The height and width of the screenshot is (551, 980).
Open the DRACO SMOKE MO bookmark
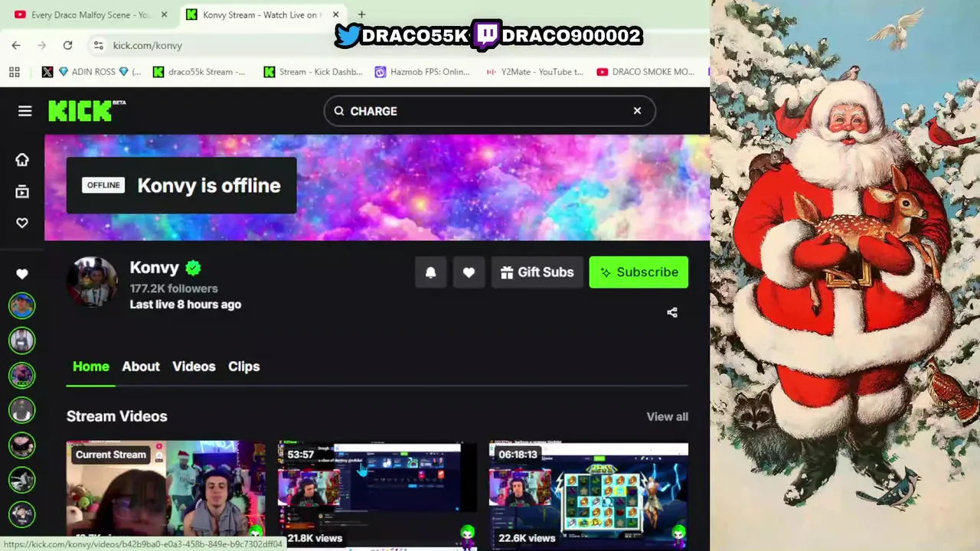[645, 72]
